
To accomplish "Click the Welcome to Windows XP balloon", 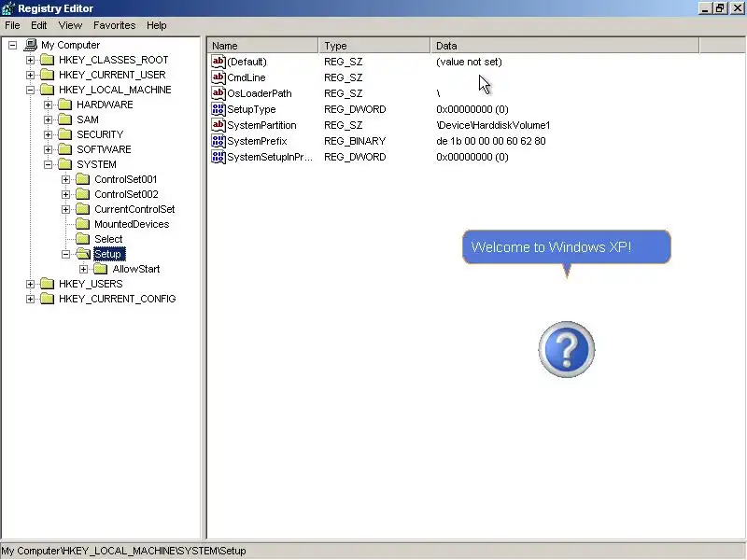I will tap(567, 247).
